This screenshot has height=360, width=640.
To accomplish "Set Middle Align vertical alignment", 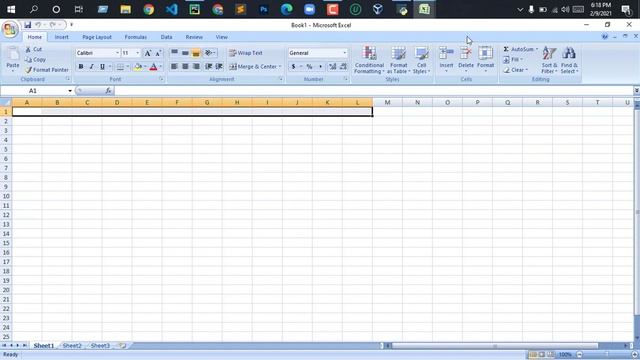I will (x=185, y=53).
